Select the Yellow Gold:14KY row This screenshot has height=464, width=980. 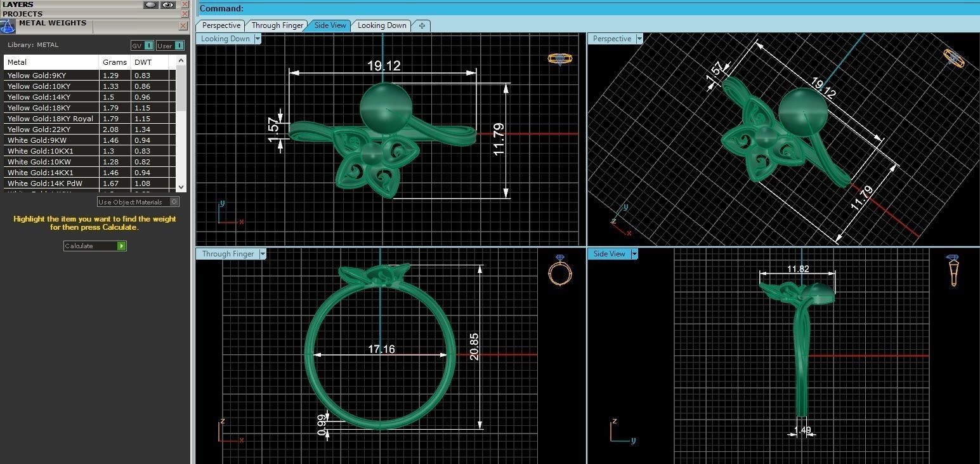[x=89, y=97]
